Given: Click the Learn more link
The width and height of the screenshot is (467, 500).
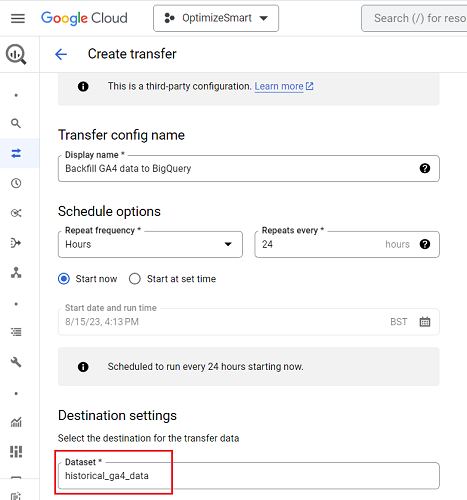Looking at the screenshot, I should pos(279,86).
